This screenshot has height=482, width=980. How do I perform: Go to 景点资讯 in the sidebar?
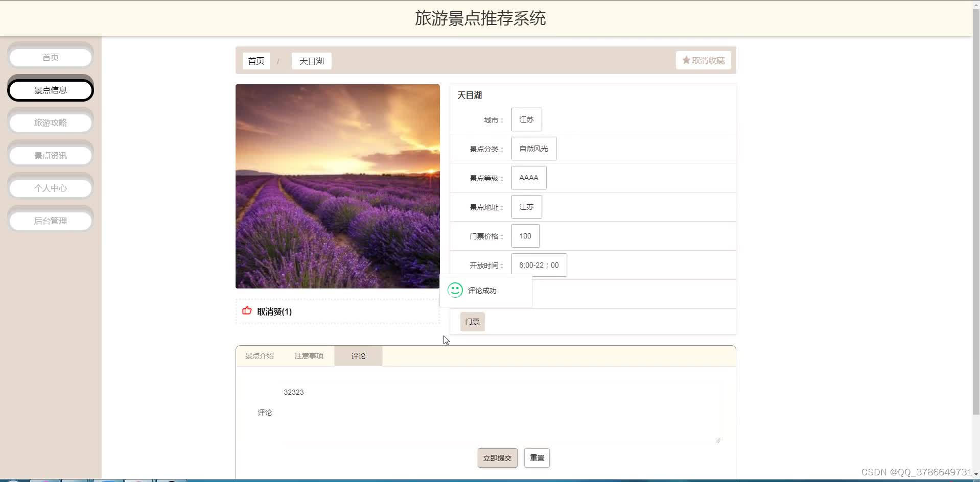tap(51, 156)
